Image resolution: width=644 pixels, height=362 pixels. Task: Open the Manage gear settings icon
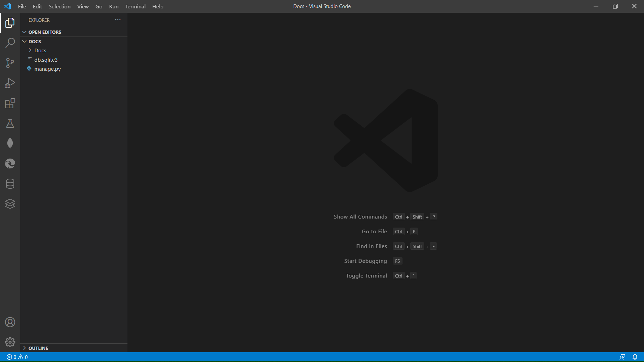click(10, 342)
